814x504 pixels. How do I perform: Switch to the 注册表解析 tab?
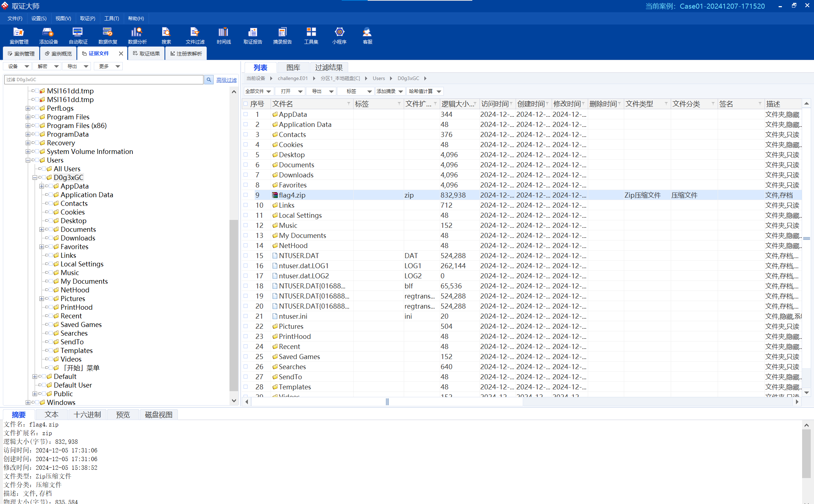pyautogui.click(x=186, y=54)
